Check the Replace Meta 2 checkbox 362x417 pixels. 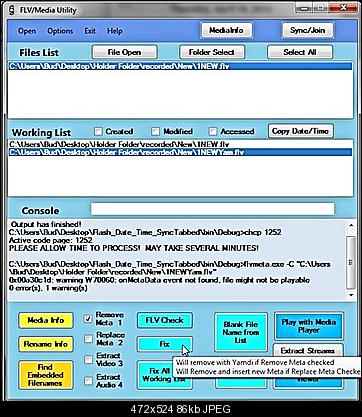pyautogui.click(x=88, y=339)
